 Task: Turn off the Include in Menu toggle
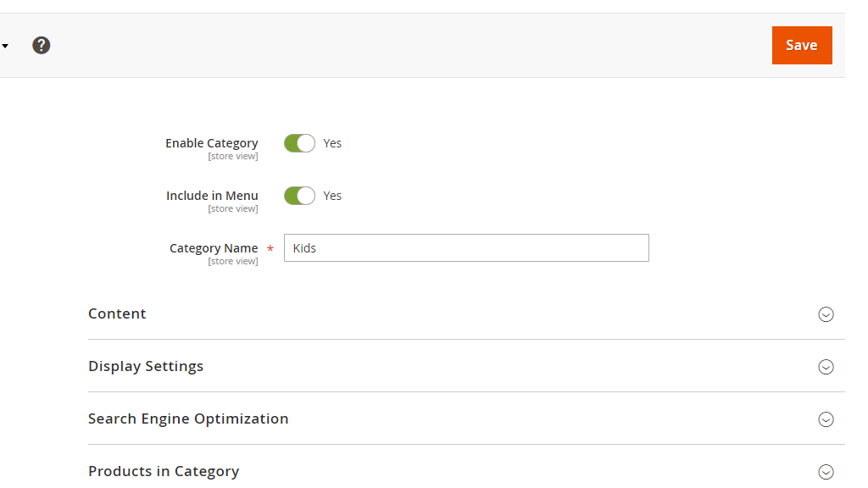point(299,195)
